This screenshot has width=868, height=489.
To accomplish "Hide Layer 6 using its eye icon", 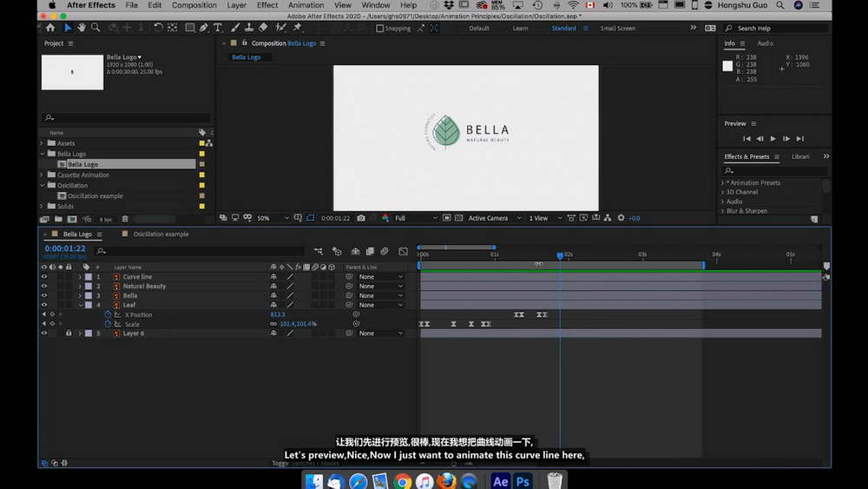I will [44, 334].
